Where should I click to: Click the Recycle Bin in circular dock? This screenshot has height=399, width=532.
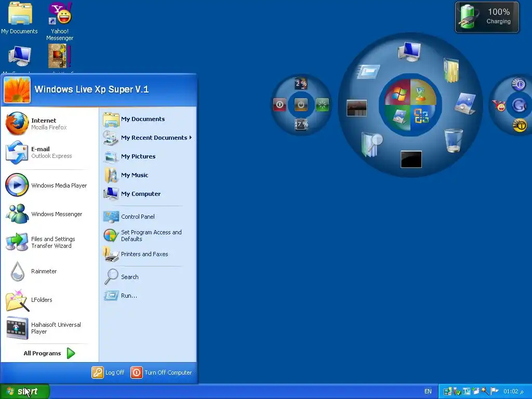click(x=454, y=140)
